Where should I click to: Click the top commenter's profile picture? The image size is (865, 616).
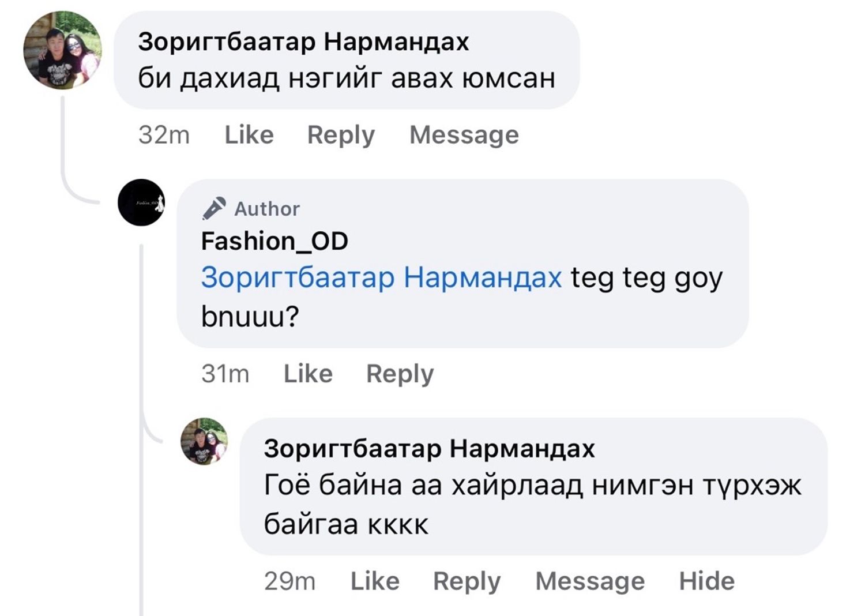[62, 50]
